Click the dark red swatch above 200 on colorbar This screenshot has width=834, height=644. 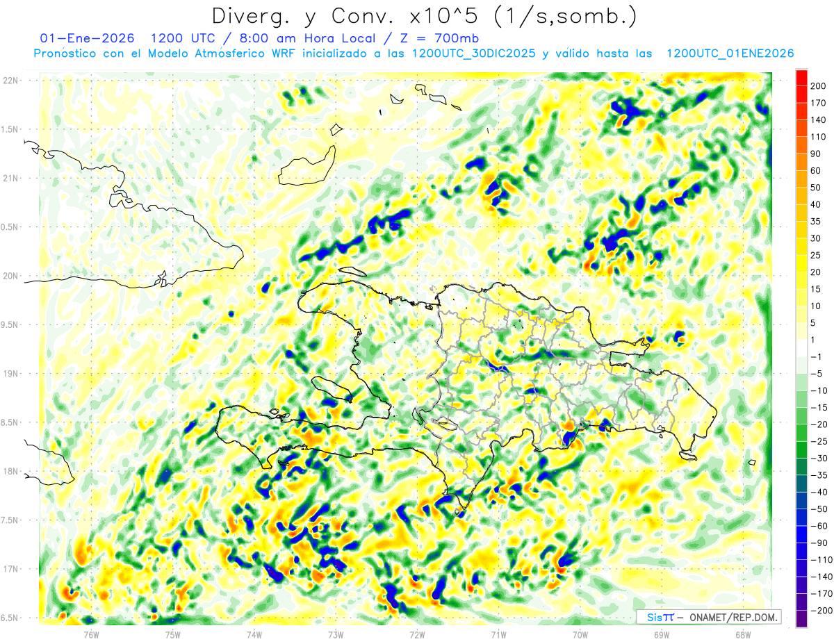[801, 77]
